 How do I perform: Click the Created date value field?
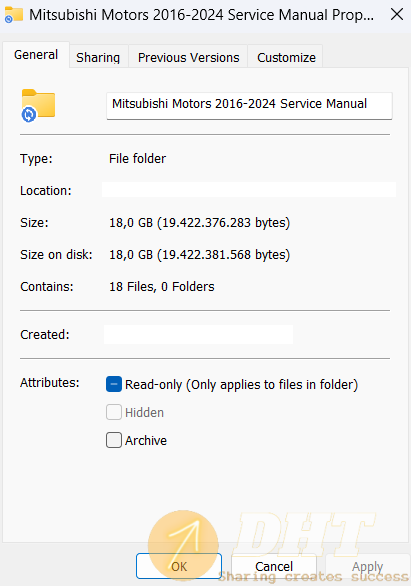[198, 334]
